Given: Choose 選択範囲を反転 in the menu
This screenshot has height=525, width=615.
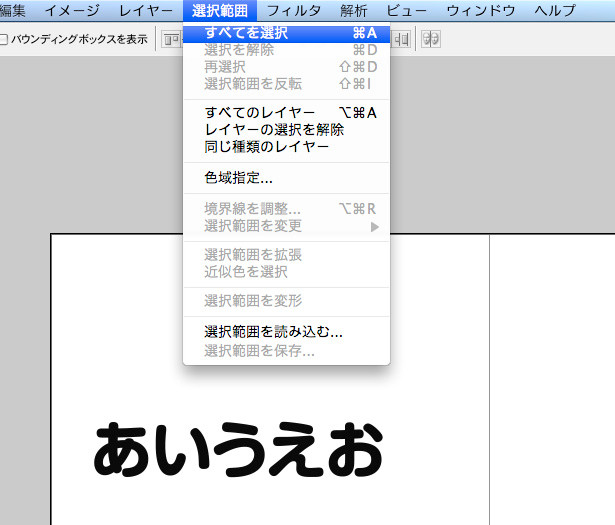Looking at the screenshot, I should point(286,84).
